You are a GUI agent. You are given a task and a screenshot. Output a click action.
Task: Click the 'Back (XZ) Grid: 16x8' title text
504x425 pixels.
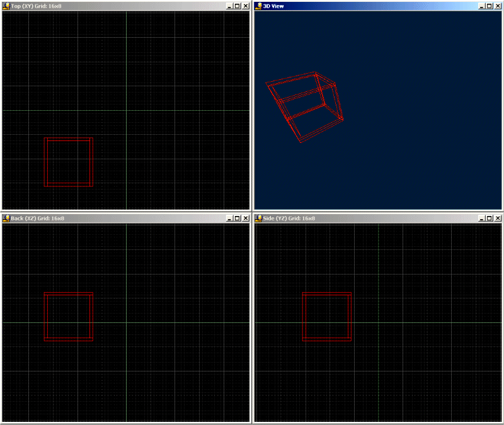coord(37,218)
